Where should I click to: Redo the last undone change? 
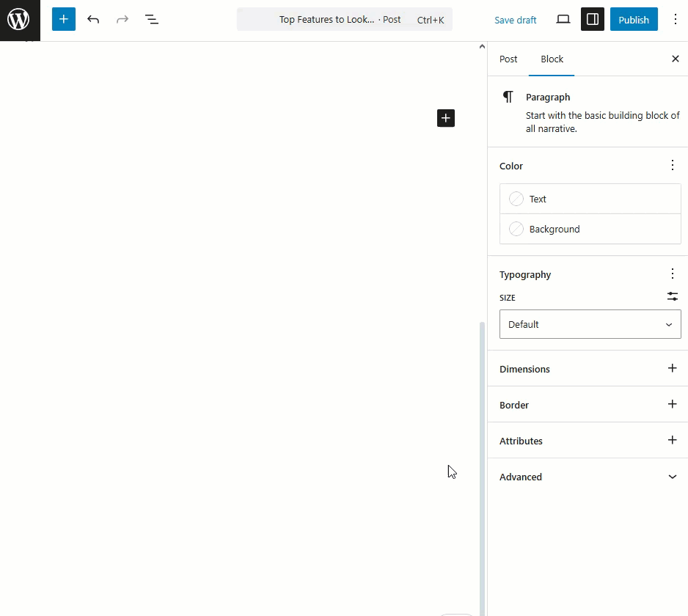tap(122, 19)
